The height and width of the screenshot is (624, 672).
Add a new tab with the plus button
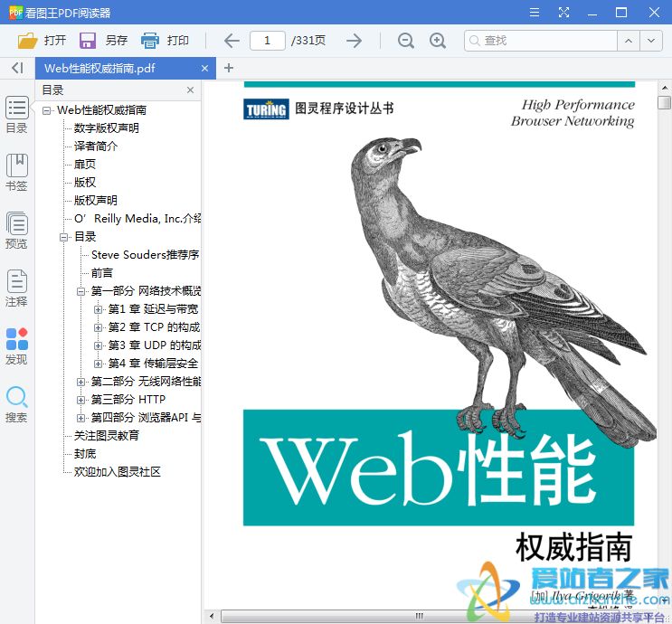(x=229, y=68)
